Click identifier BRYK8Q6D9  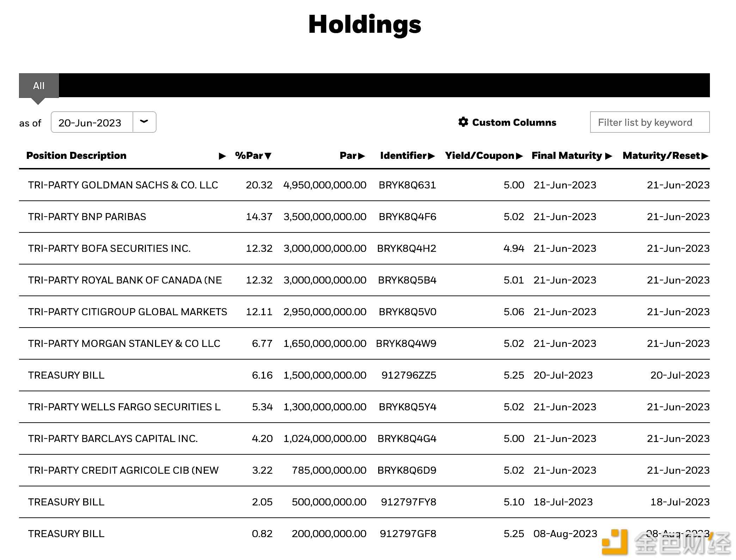click(407, 470)
